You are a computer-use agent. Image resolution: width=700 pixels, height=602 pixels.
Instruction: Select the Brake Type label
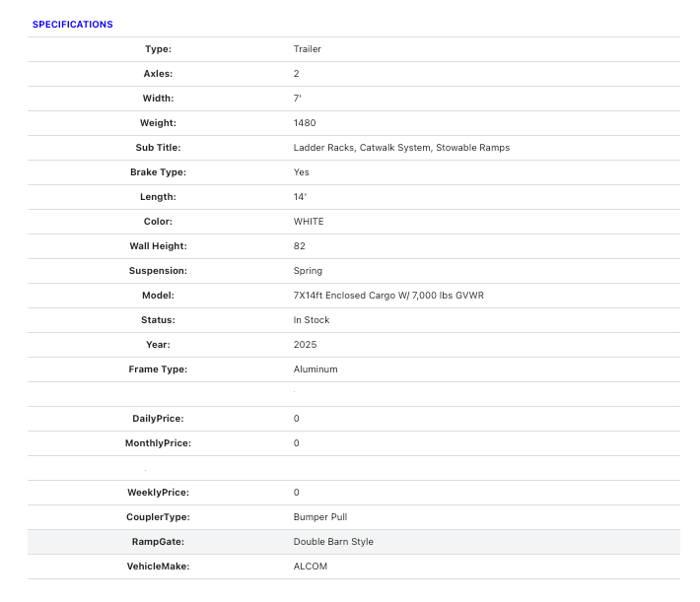tap(158, 172)
